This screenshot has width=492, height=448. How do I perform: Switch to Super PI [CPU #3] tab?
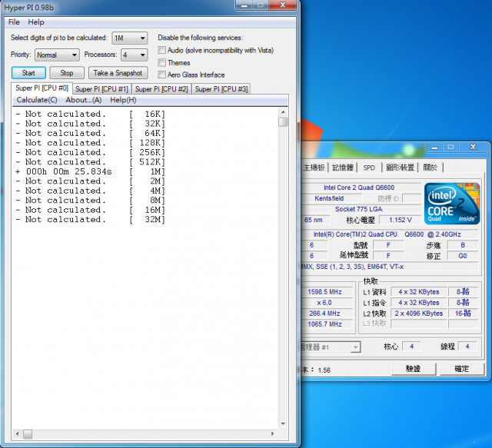coord(221,89)
